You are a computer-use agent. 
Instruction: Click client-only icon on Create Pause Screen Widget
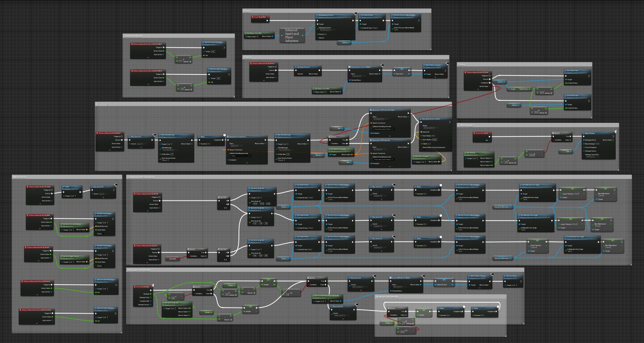[x=382, y=65]
